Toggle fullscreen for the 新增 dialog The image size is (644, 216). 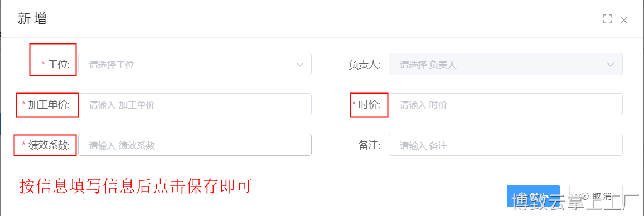pos(607,19)
